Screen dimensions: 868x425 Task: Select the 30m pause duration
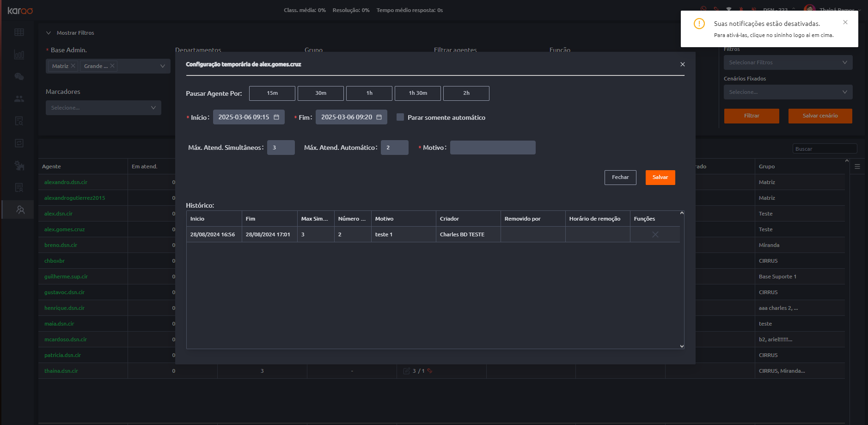(320, 93)
